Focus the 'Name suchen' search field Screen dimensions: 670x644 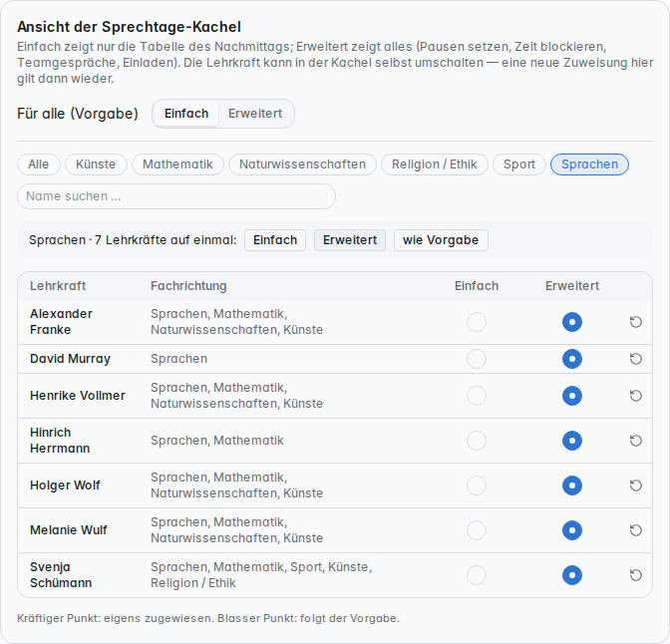click(x=176, y=196)
